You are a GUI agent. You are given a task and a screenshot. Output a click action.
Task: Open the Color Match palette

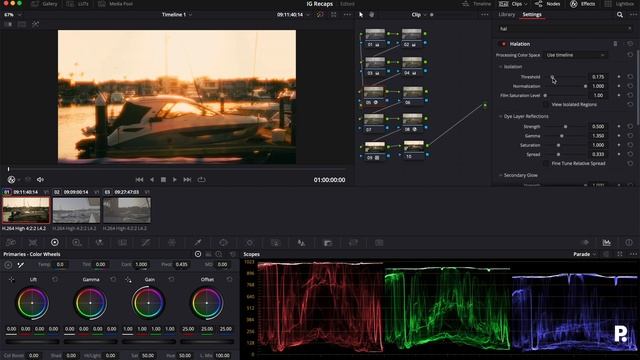coord(33,242)
